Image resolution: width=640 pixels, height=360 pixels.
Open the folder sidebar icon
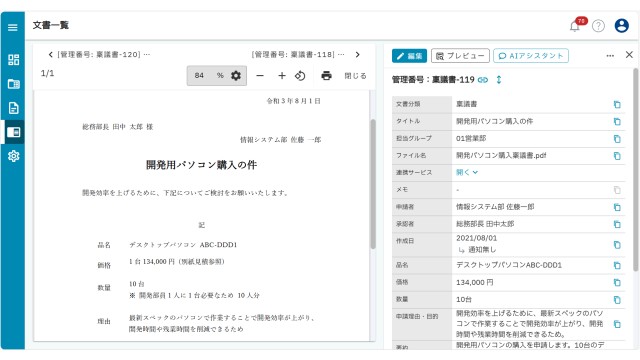pos(13,84)
